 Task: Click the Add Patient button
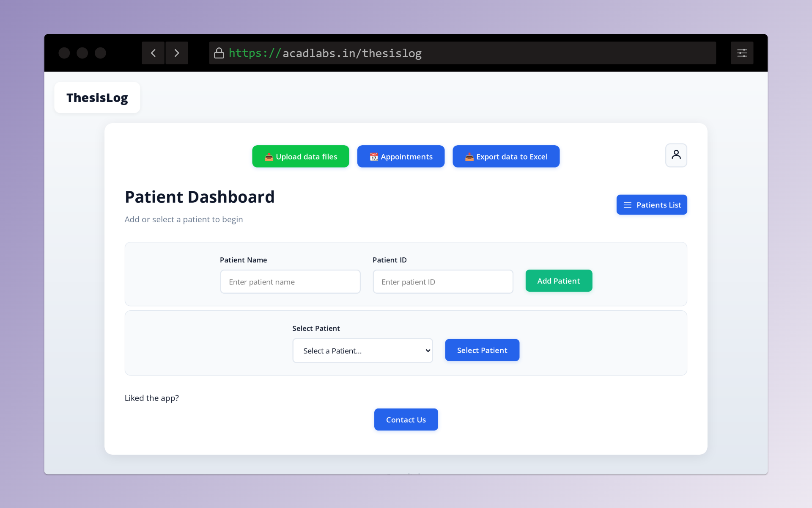pos(559,280)
